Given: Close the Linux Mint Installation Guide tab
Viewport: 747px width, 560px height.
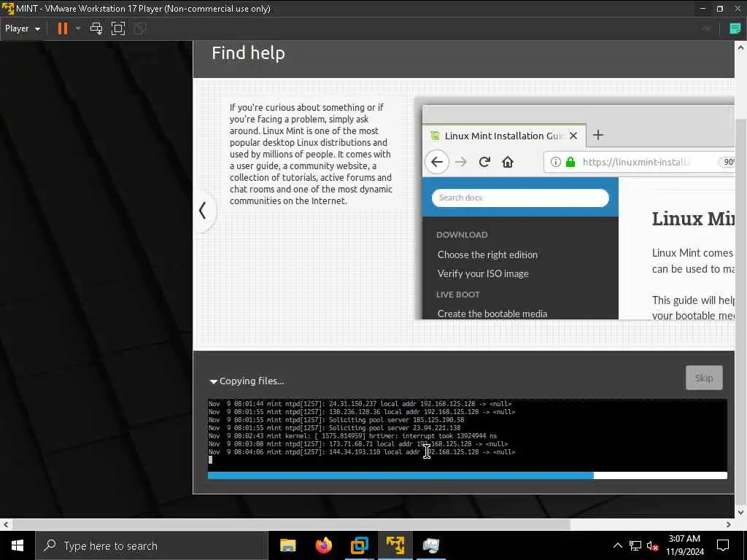Looking at the screenshot, I should tap(573, 136).
